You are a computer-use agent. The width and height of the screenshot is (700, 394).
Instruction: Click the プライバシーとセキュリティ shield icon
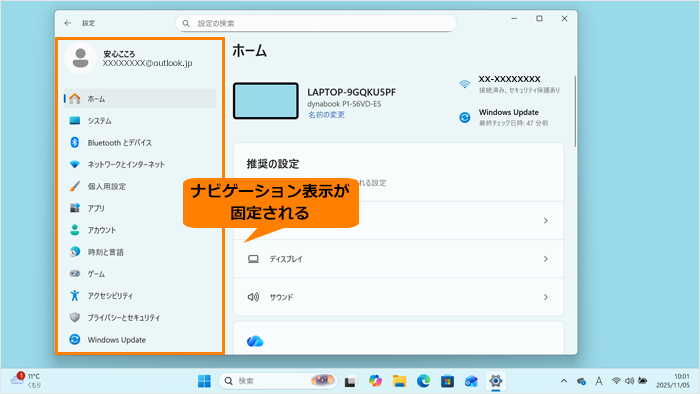[75, 317]
